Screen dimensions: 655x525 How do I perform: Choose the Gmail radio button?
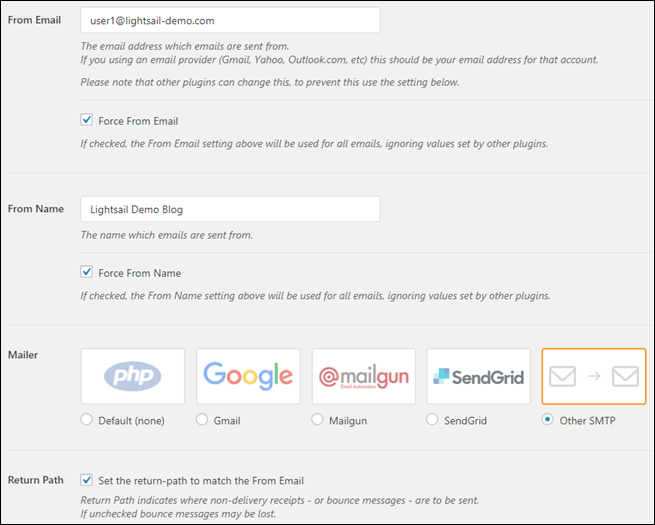[202, 420]
